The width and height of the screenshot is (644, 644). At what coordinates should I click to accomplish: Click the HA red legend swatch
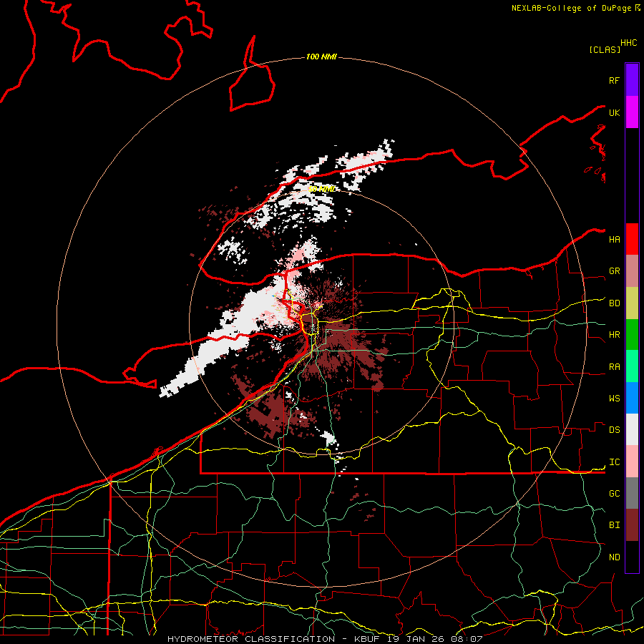point(632,239)
